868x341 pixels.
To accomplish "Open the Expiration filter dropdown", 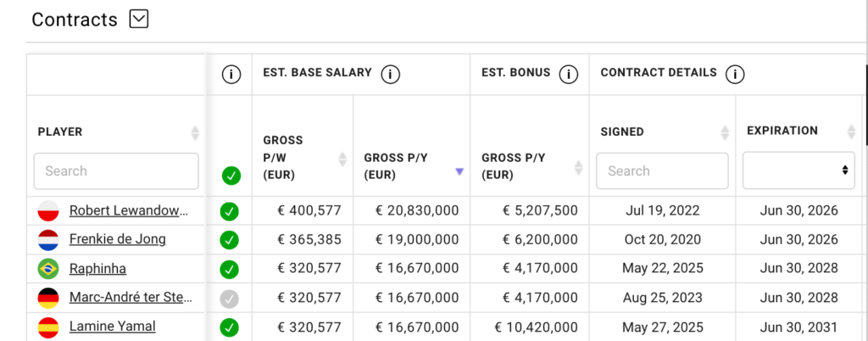I will click(798, 170).
